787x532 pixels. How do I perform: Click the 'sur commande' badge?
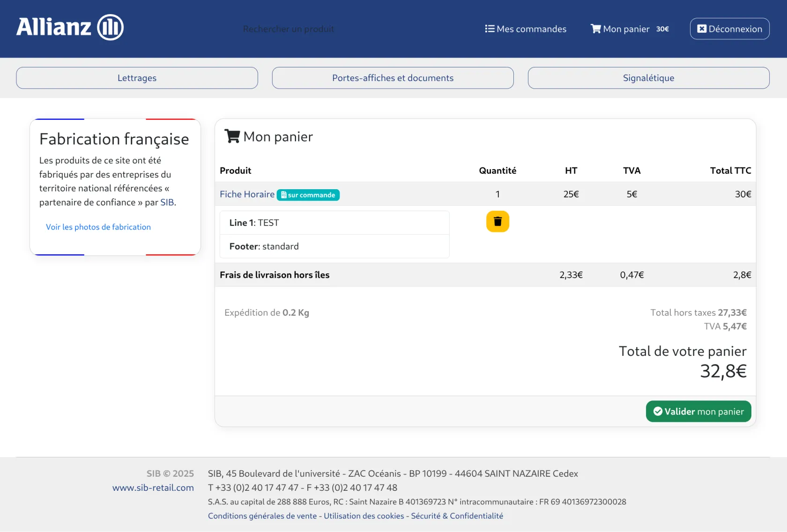[308, 195]
